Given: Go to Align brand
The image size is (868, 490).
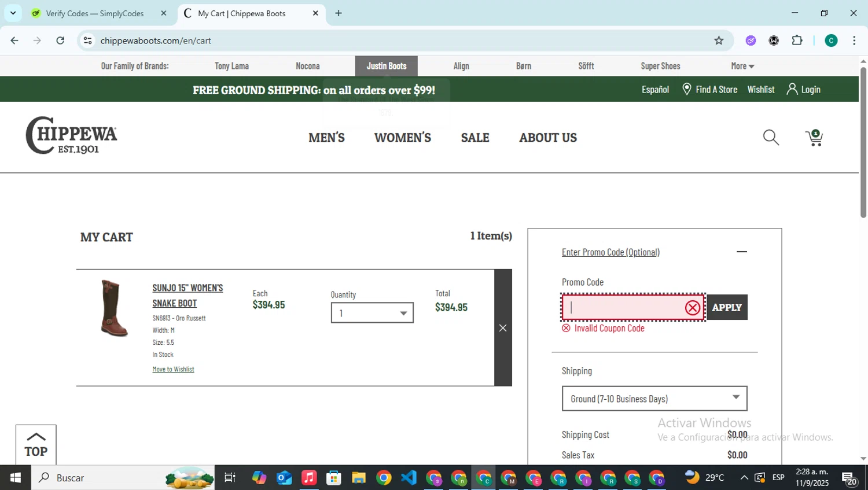Looking at the screenshot, I should coord(461,66).
